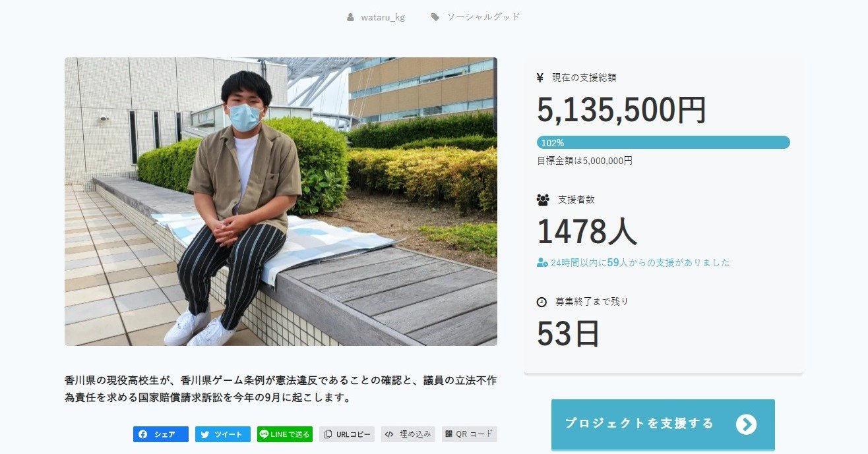Screen dimensions: 868x454
Task: Click the project photo of the seated student
Action: pos(281,202)
